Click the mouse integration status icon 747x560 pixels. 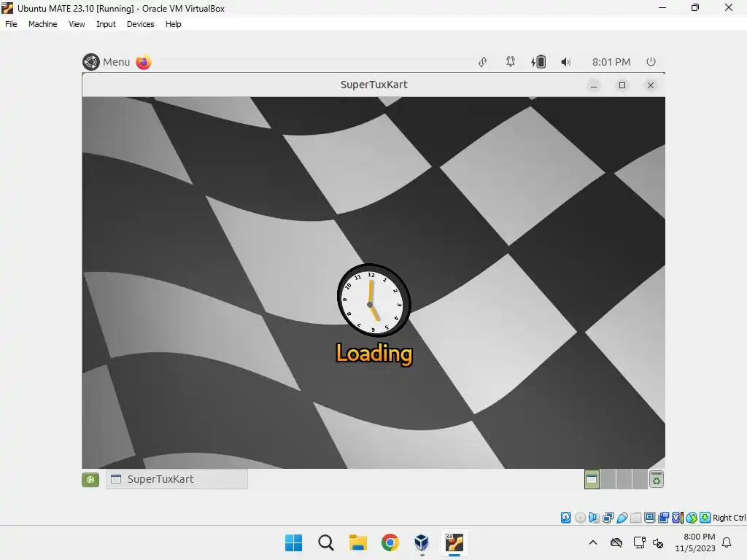(x=692, y=518)
